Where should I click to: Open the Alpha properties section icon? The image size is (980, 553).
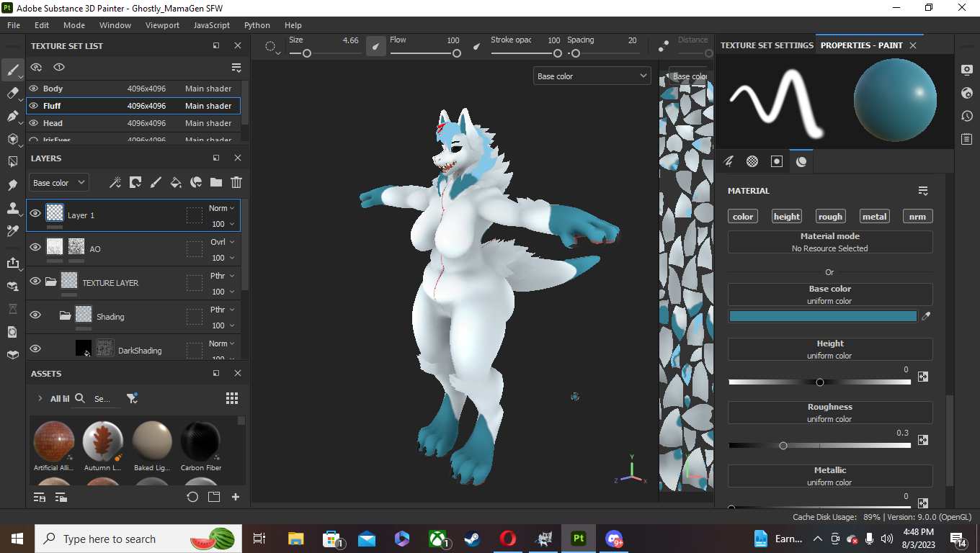coord(752,161)
